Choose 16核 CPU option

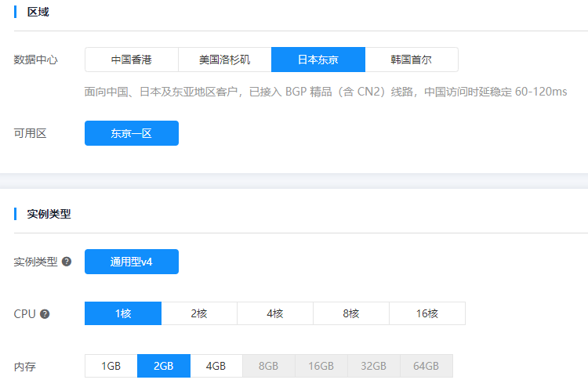pos(427,313)
